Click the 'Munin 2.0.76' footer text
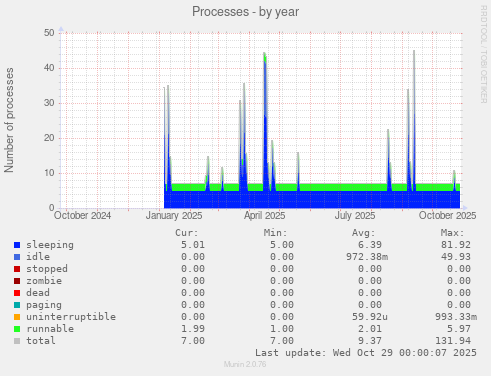This screenshot has width=491, height=376. (x=245, y=364)
